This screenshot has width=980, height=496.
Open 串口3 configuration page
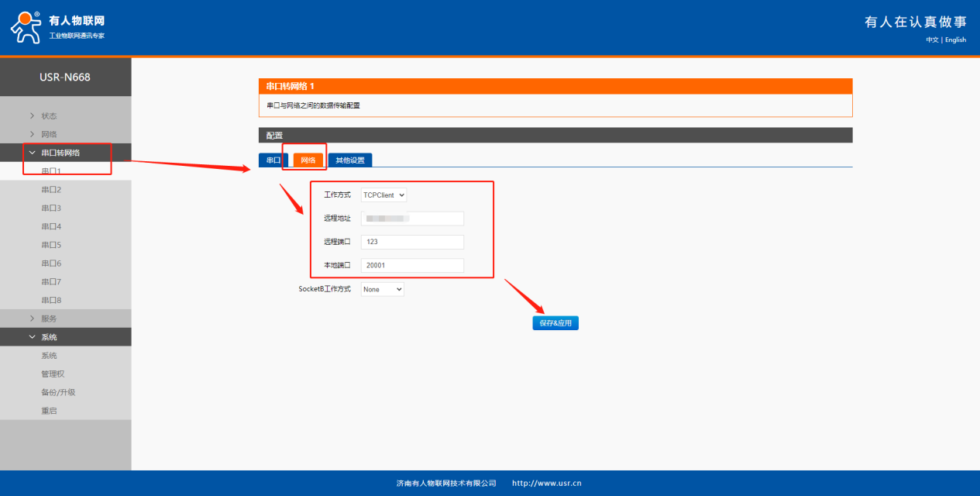(x=51, y=208)
